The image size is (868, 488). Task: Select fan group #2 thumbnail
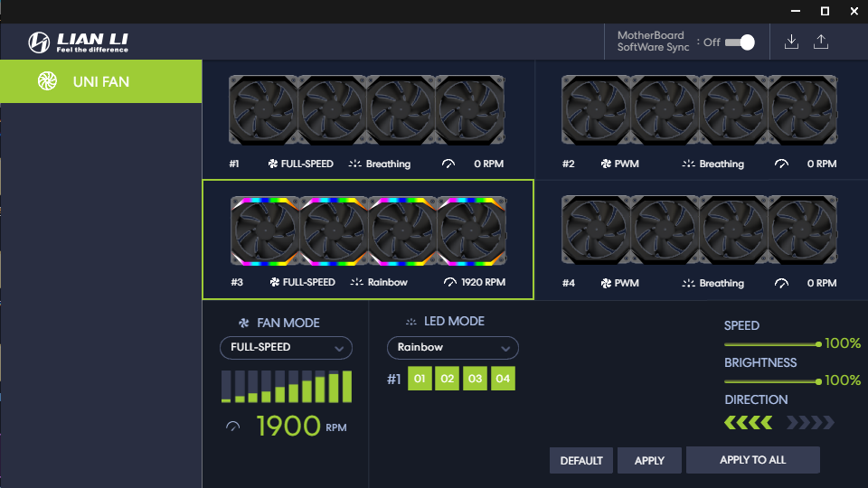coord(699,110)
